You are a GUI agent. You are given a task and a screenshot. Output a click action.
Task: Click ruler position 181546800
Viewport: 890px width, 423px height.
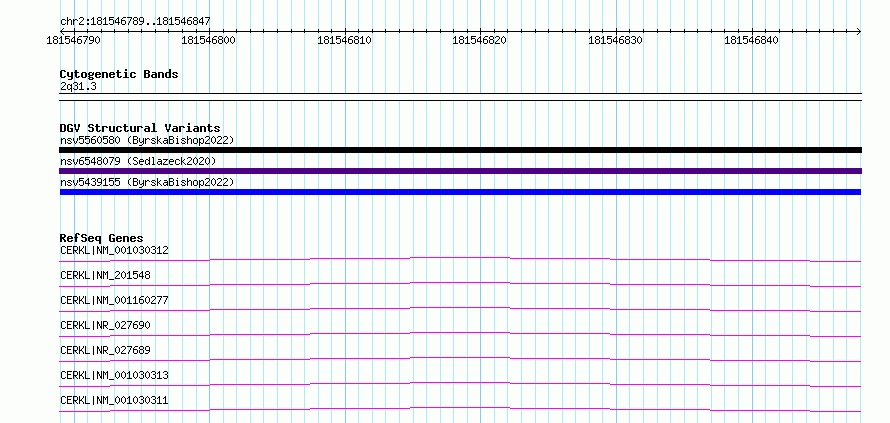(x=209, y=40)
